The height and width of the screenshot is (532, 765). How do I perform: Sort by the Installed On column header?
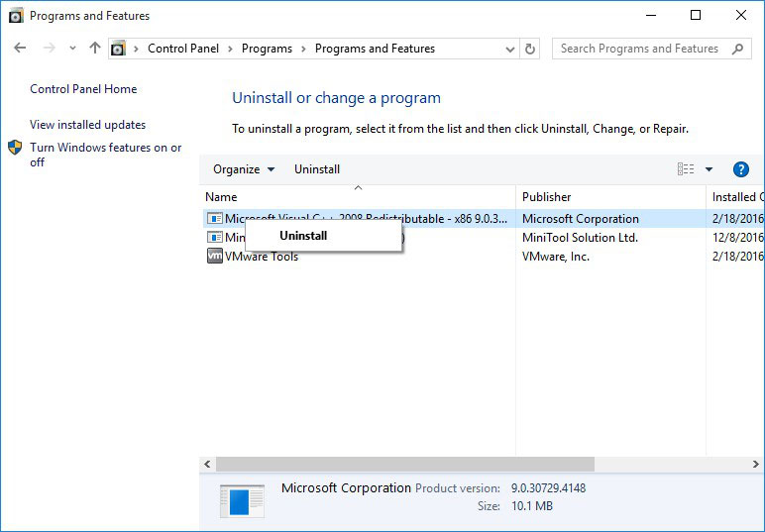coord(735,197)
